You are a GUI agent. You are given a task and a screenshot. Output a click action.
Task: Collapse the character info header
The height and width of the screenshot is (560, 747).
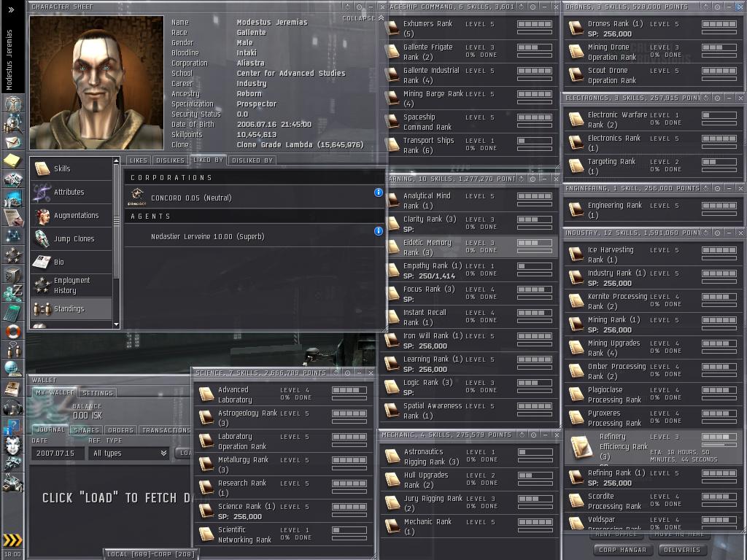[x=363, y=18]
